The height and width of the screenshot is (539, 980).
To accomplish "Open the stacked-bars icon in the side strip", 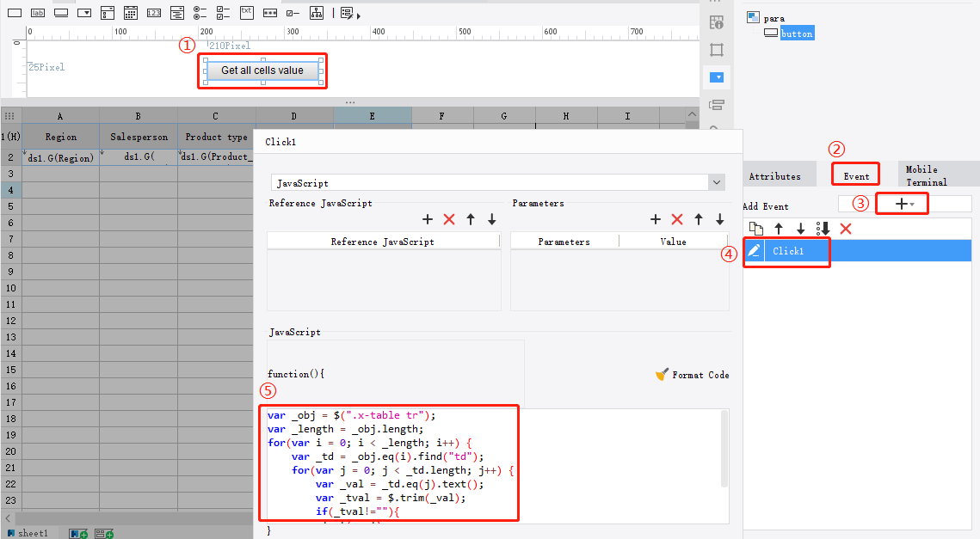I will 717,105.
